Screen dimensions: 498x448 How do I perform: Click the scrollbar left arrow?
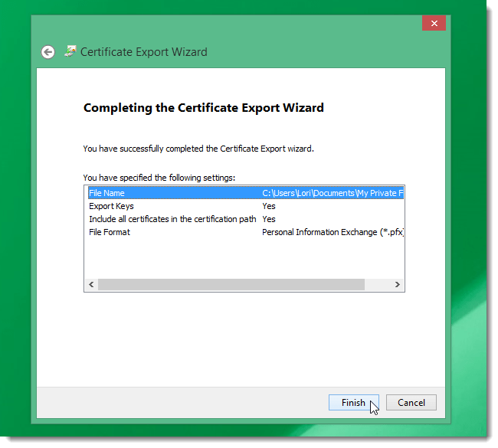coord(91,284)
